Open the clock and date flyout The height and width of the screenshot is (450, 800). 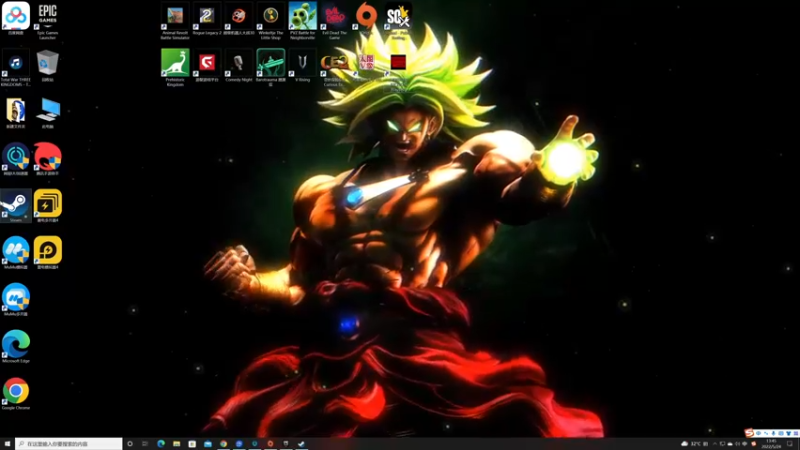pos(771,444)
